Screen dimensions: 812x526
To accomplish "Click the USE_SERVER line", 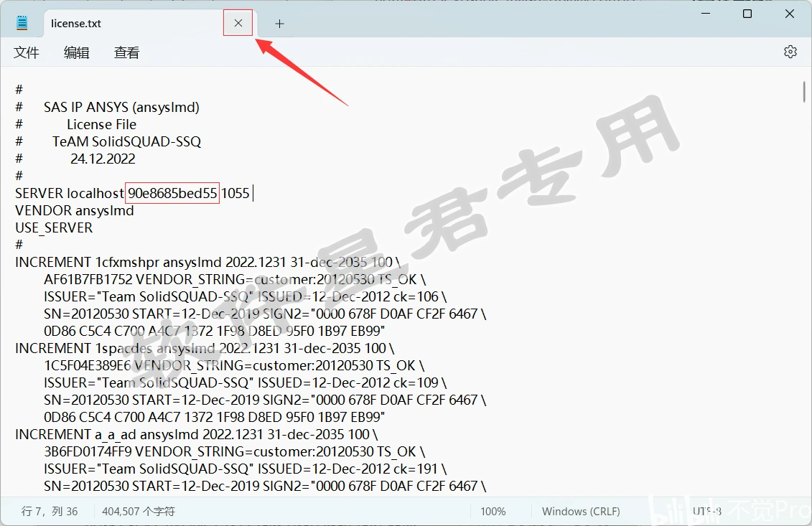I will point(54,227).
